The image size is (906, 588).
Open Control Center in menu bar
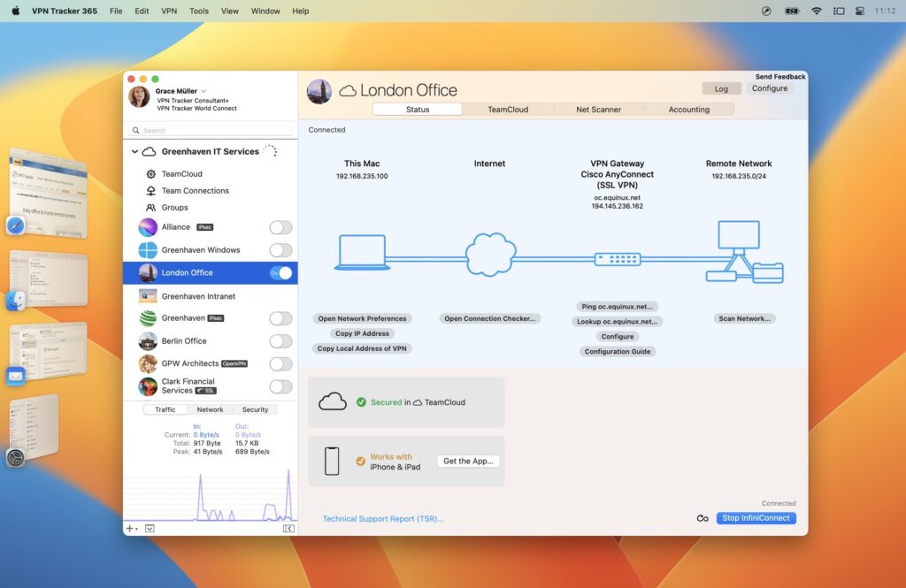tap(860, 11)
